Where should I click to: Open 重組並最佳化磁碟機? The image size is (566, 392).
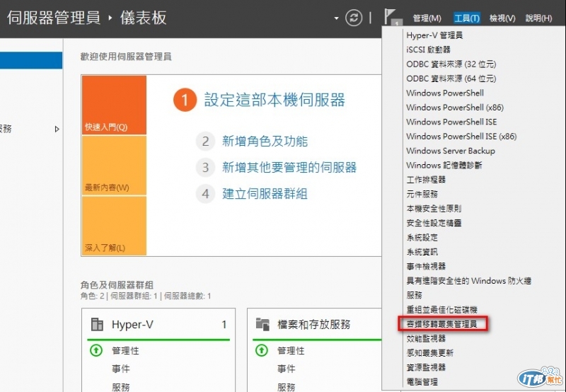[x=441, y=309]
